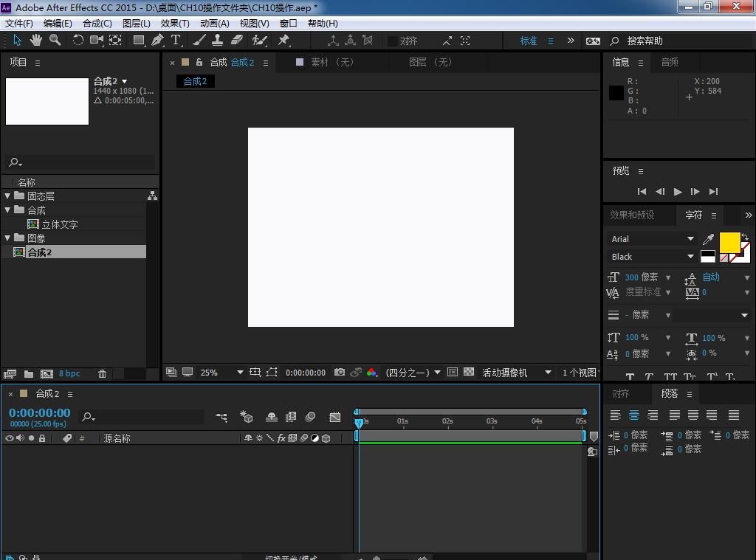Take a snapshot with the camera icon

click(340, 373)
